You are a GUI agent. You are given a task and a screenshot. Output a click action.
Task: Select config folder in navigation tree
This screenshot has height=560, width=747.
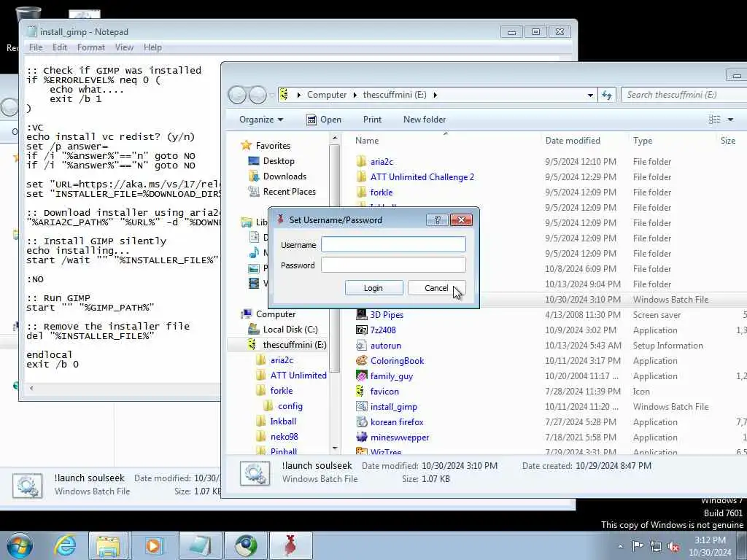pos(290,406)
